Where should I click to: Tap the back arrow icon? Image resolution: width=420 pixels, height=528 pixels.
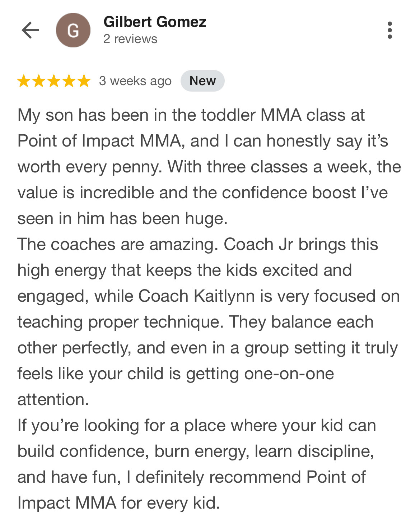click(x=30, y=30)
